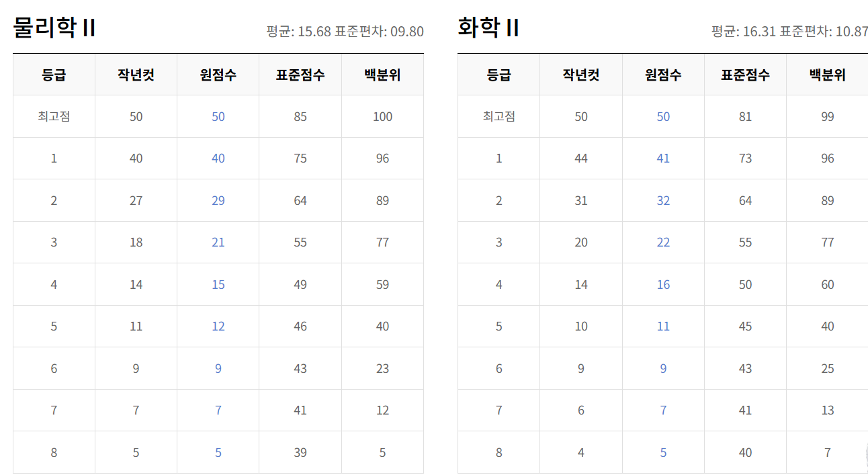The width and height of the screenshot is (868, 475).
Task: Click the 표준점수 value 81 for 최고점 in 화학 II
Action: (745, 116)
